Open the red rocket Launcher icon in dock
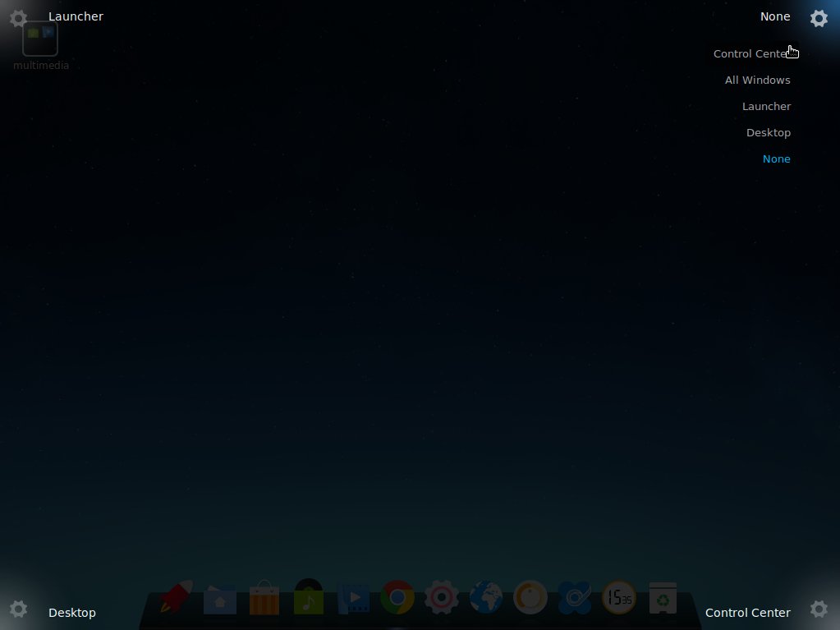This screenshot has height=630, width=840. (177, 596)
